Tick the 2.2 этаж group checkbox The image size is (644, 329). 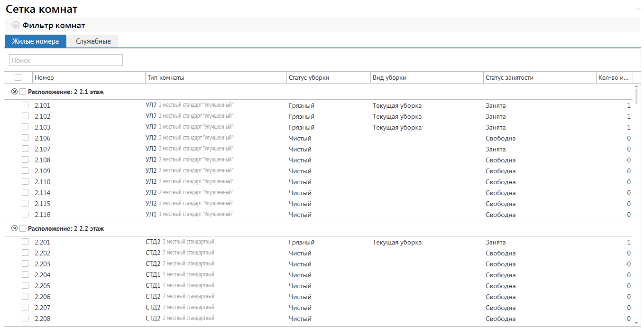click(x=23, y=228)
